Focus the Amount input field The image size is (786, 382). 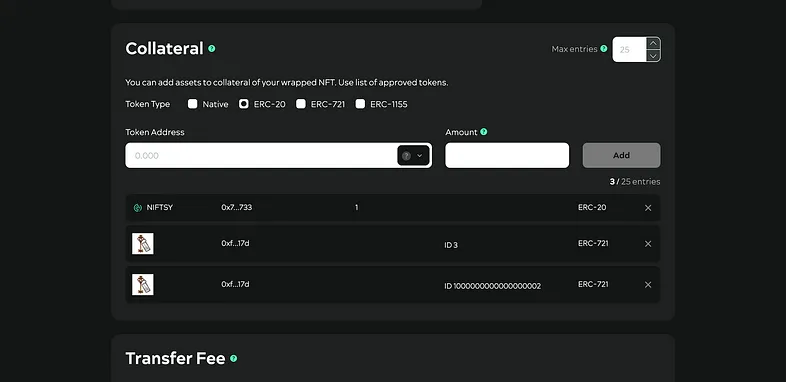pos(507,155)
